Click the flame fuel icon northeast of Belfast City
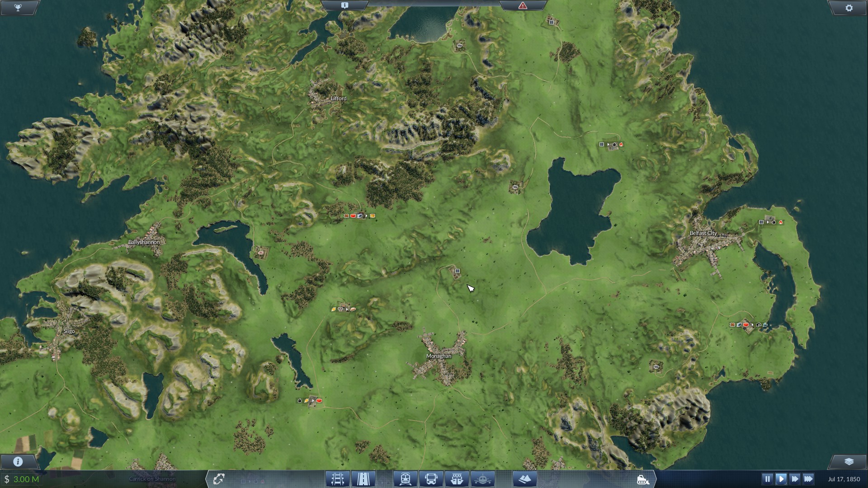 click(781, 222)
